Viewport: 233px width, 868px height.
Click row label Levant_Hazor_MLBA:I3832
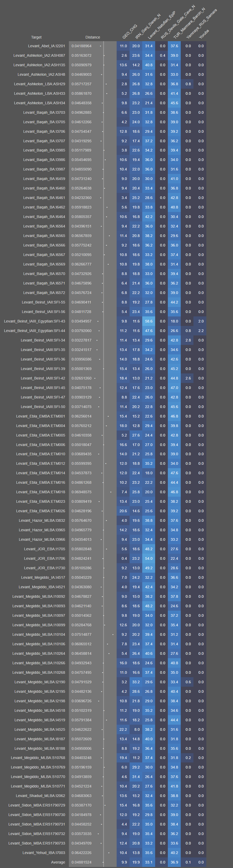(x=42, y=521)
